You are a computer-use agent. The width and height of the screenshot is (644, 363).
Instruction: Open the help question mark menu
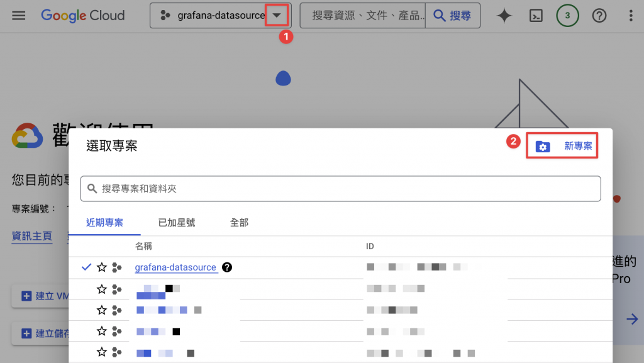pyautogui.click(x=599, y=16)
